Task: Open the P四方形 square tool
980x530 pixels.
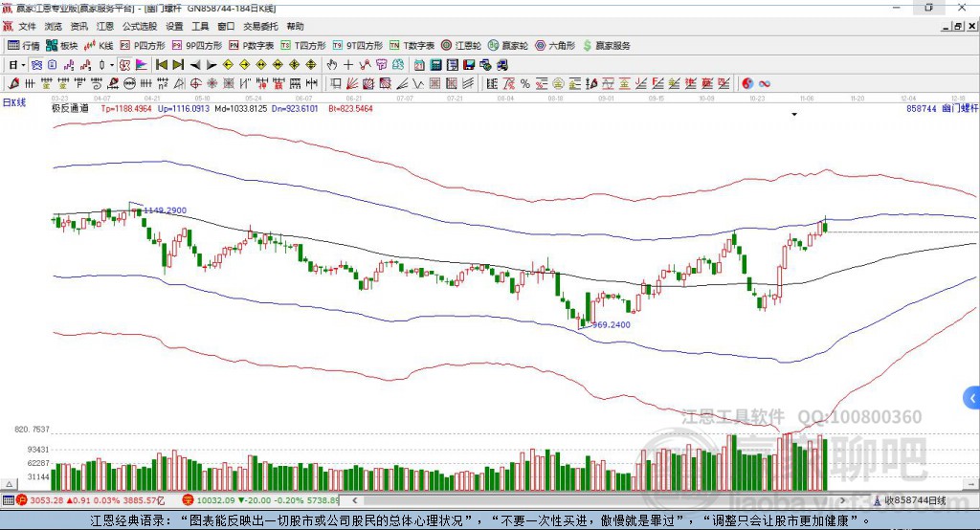Action: click(x=143, y=45)
